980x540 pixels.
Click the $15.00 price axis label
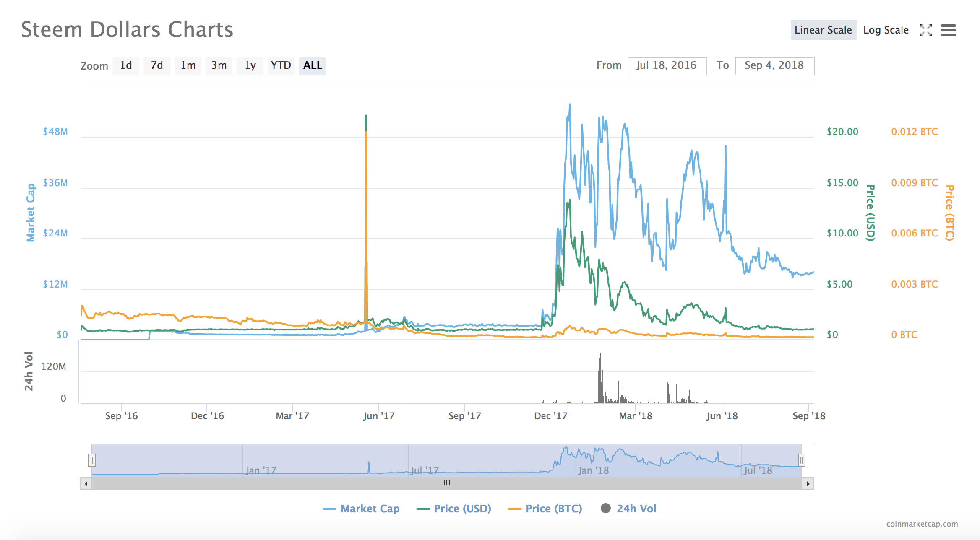[x=842, y=183]
